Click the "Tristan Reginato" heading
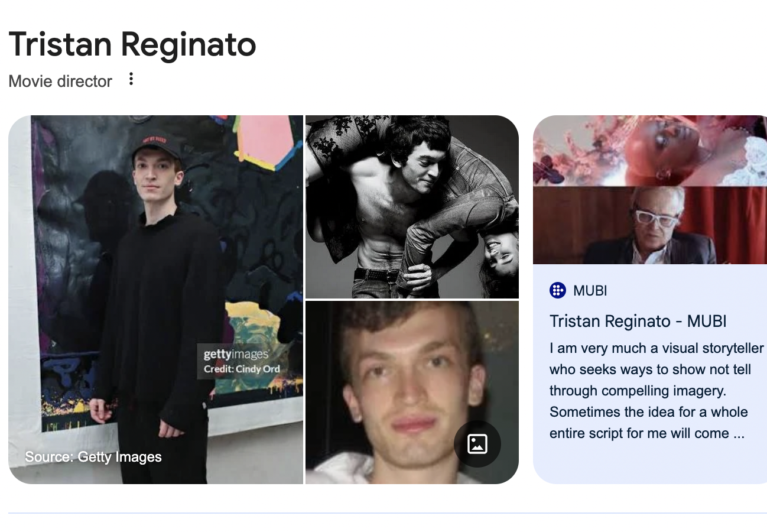Screen dimensions: 767x532 [x=132, y=44]
